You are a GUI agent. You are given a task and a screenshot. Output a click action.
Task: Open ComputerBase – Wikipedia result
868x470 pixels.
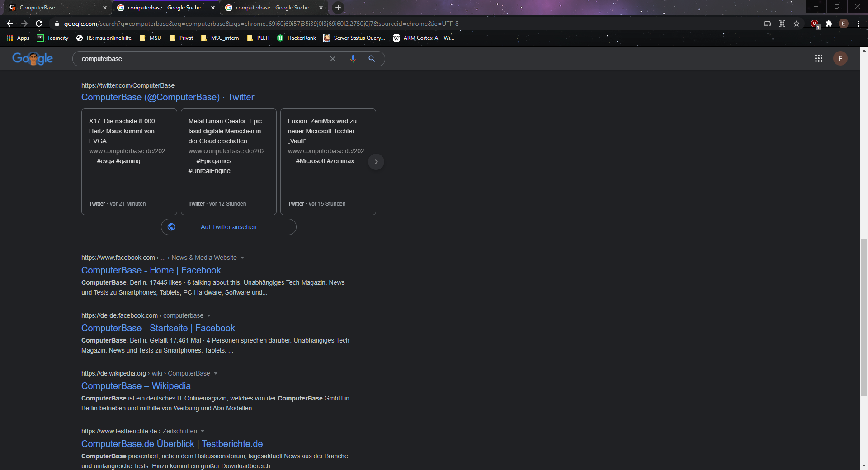(x=136, y=386)
